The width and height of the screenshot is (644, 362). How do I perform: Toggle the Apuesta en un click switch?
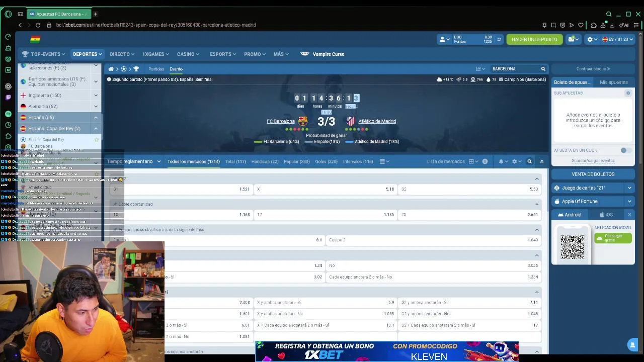625,150
